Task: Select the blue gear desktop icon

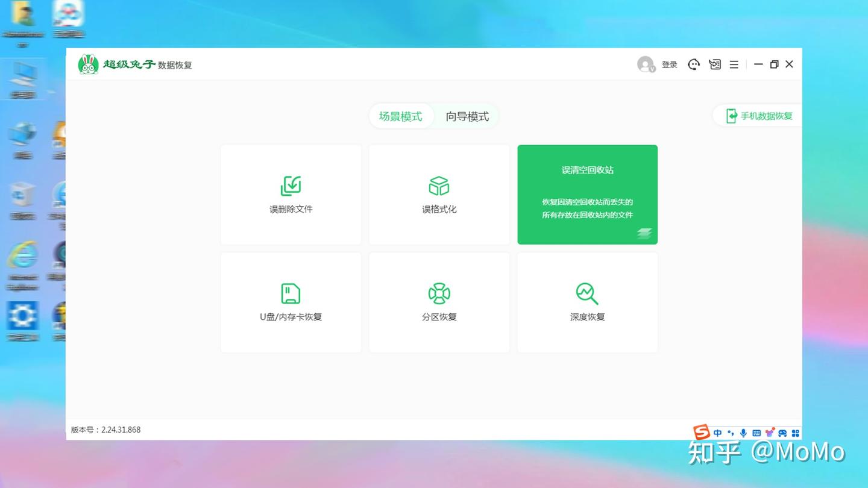Action: pyautogui.click(x=22, y=321)
